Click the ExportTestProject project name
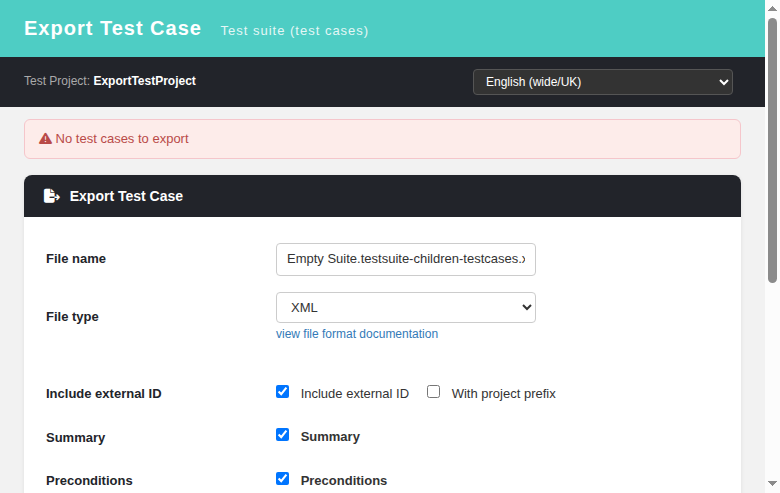The height and width of the screenshot is (493, 780). point(144,81)
